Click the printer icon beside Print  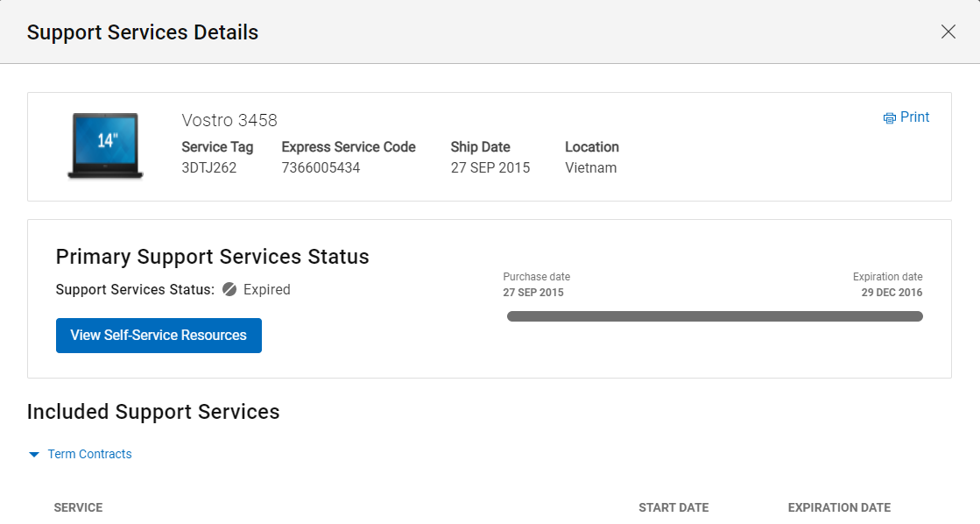pos(890,118)
